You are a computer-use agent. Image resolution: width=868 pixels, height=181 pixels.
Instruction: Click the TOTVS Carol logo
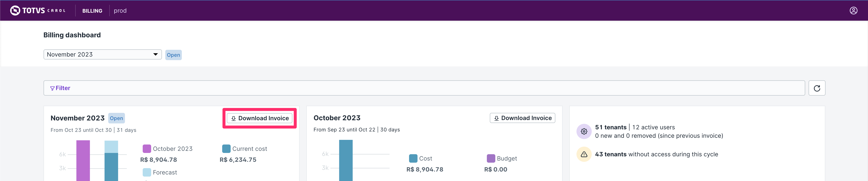(38, 11)
